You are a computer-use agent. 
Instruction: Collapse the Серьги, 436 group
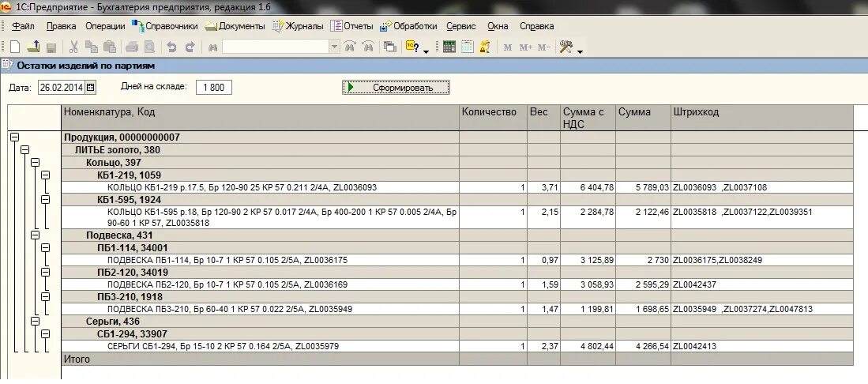click(35, 322)
